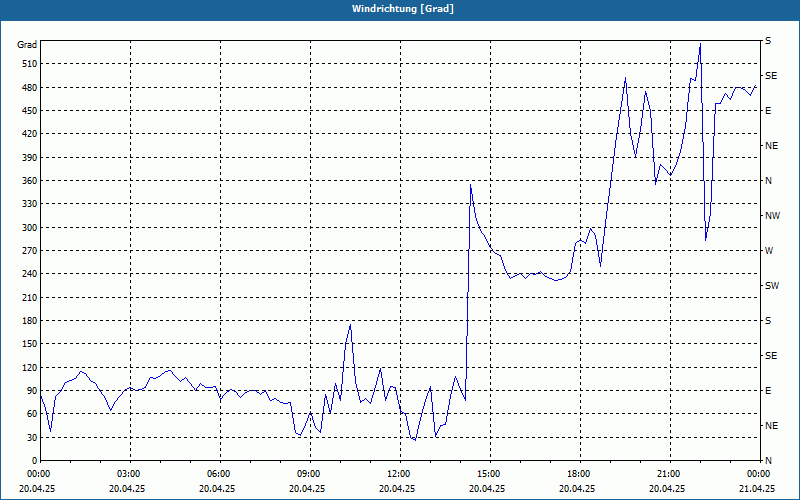This screenshot has height=500, width=800.
Task: Click the 420 left axis label
Action: [x=28, y=134]
